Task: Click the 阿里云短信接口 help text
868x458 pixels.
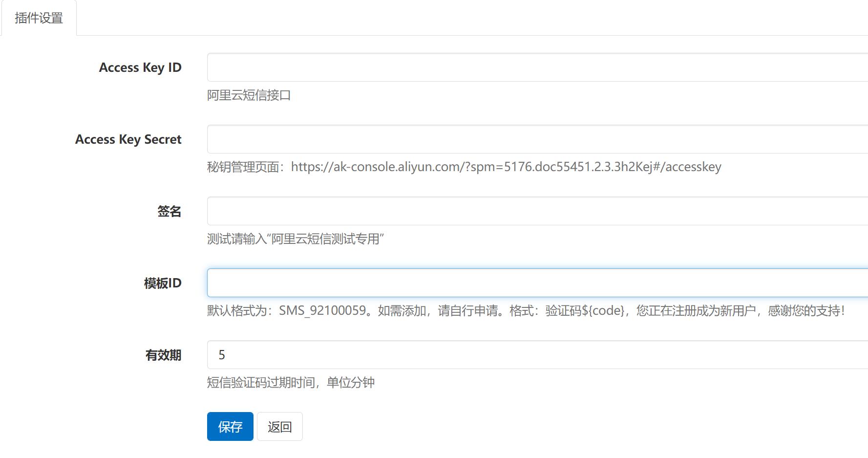Action: (249, 95)
